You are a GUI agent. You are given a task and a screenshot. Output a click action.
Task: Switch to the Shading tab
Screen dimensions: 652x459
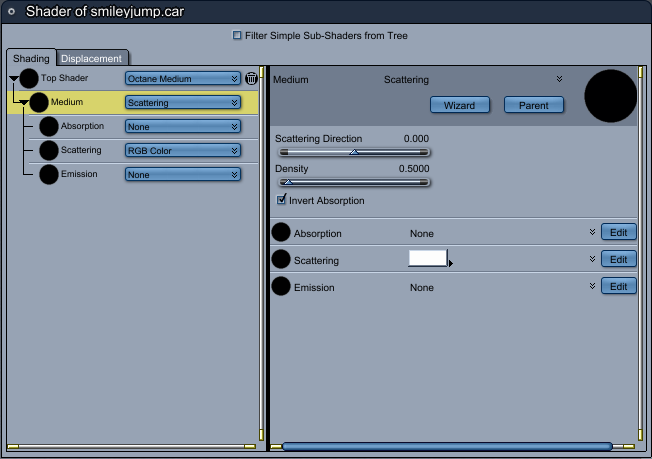31,58
